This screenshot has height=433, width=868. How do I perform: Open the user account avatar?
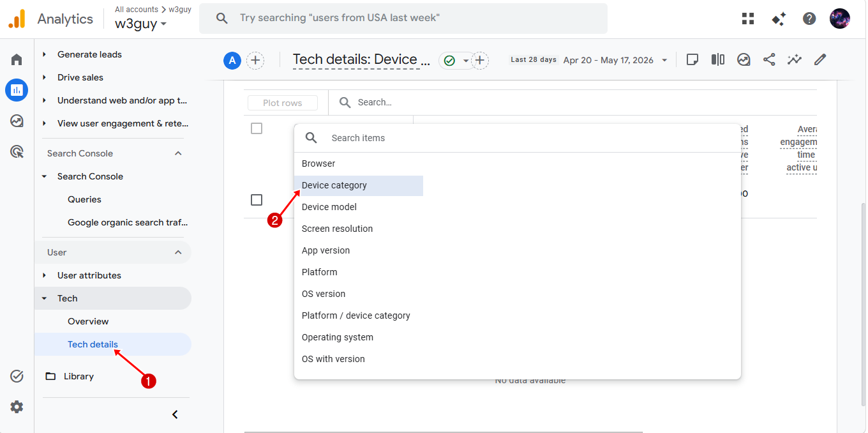click(840, 19)
